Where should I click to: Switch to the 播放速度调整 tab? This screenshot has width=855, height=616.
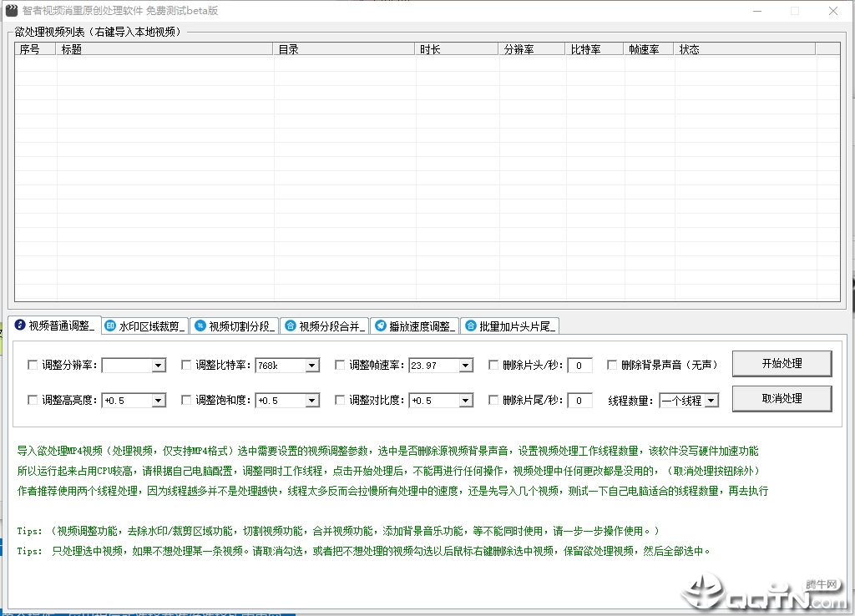point(415,326)
